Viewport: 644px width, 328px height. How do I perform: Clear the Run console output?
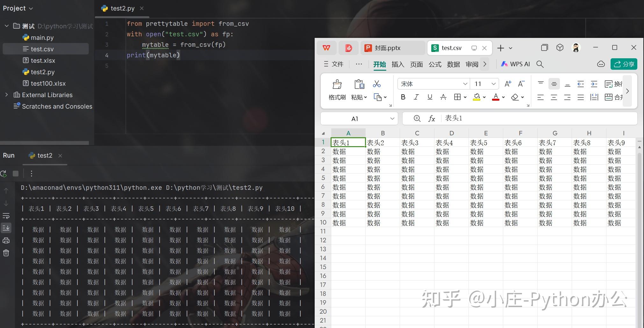[x=6, y=253]
